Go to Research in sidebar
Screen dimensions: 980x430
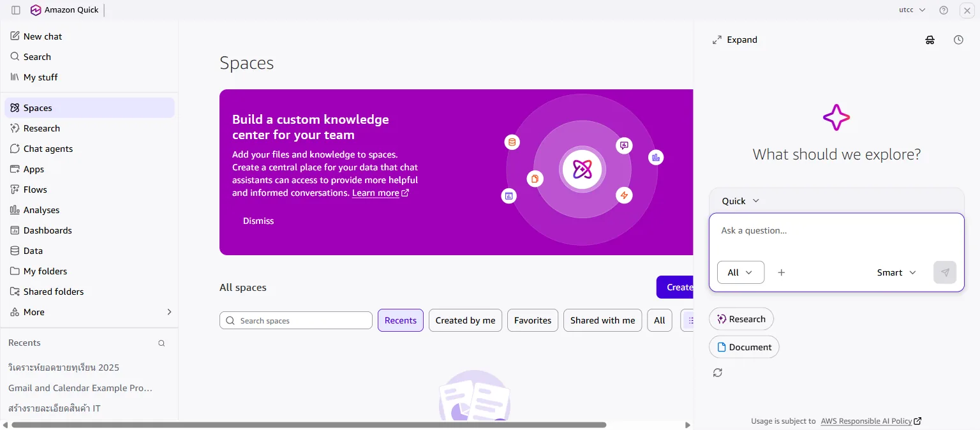[89, 128]
